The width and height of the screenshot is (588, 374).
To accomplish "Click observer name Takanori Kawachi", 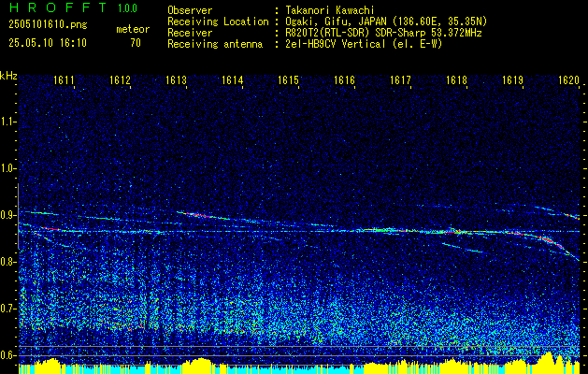I will click(x=330, y=10).
